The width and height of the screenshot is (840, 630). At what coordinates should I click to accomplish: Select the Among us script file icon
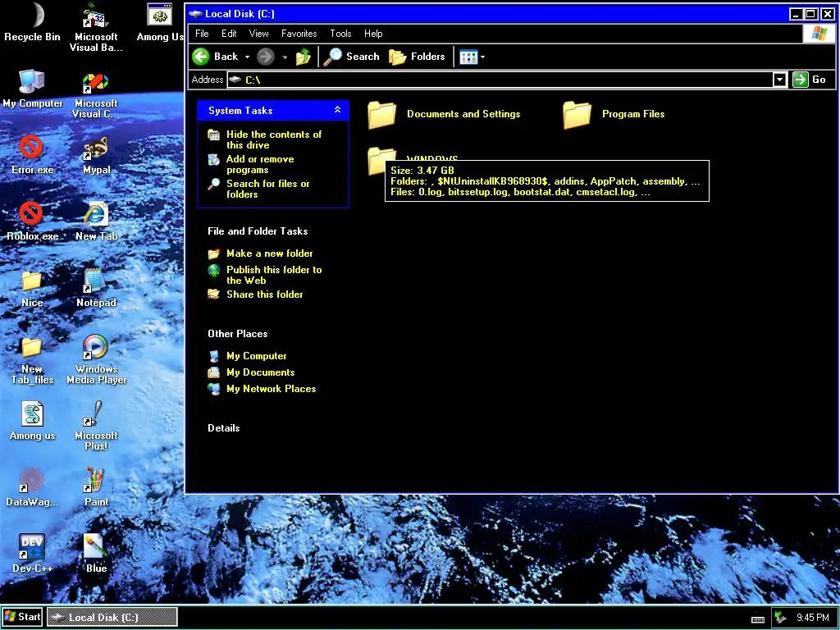pos(32,421)
